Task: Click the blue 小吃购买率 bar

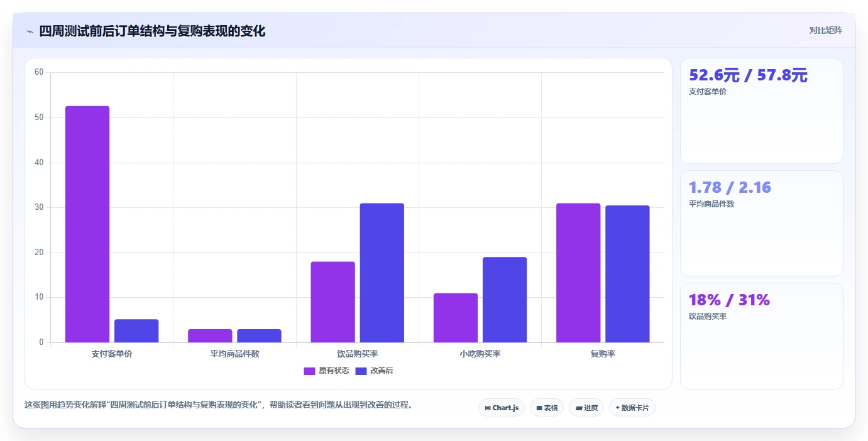Action: (504, 300)
